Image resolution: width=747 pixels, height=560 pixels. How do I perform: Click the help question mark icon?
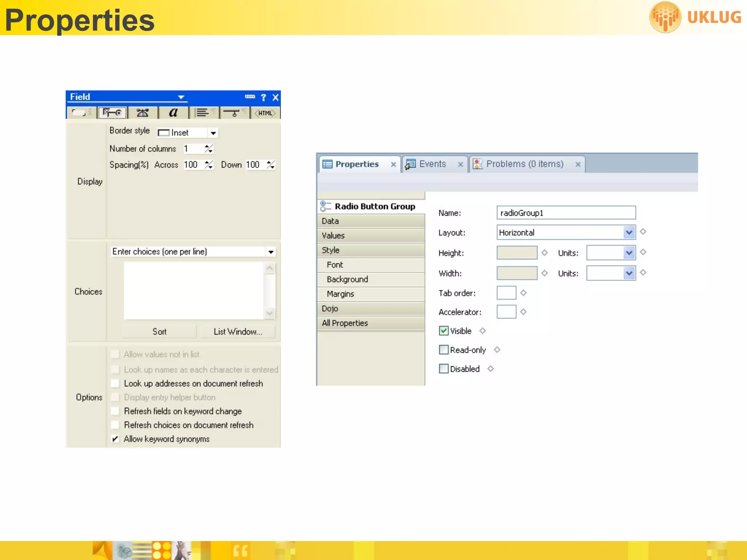263,97
